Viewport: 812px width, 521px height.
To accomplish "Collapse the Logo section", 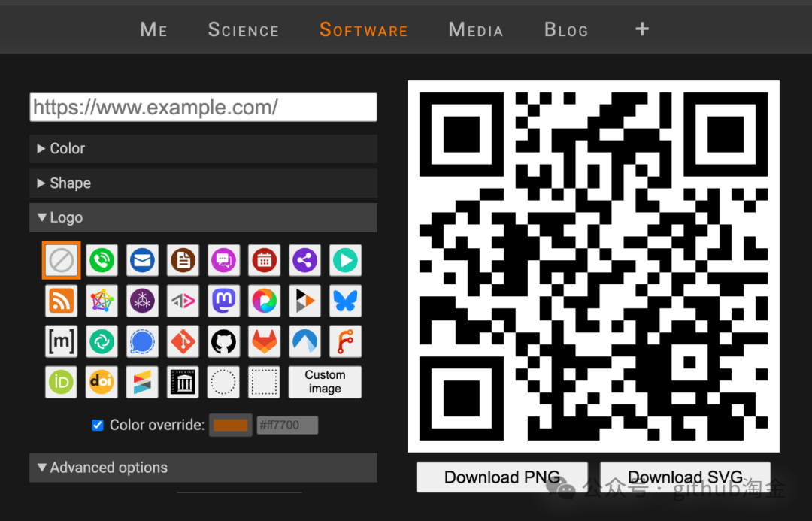I will (x=204, y=217).
